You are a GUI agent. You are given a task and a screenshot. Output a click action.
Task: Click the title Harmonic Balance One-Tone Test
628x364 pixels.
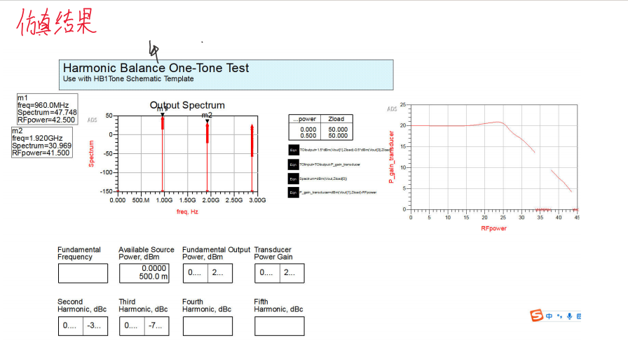pyautogui.click(x=156, y=68)
